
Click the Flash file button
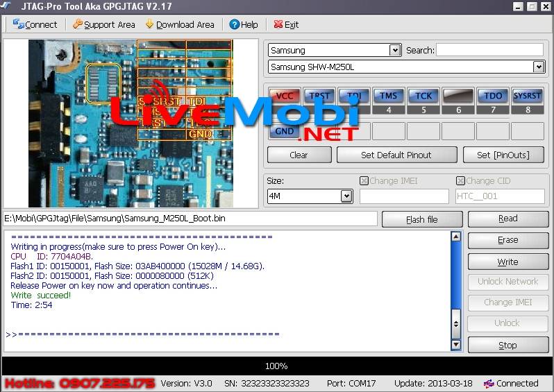point(422,220)
